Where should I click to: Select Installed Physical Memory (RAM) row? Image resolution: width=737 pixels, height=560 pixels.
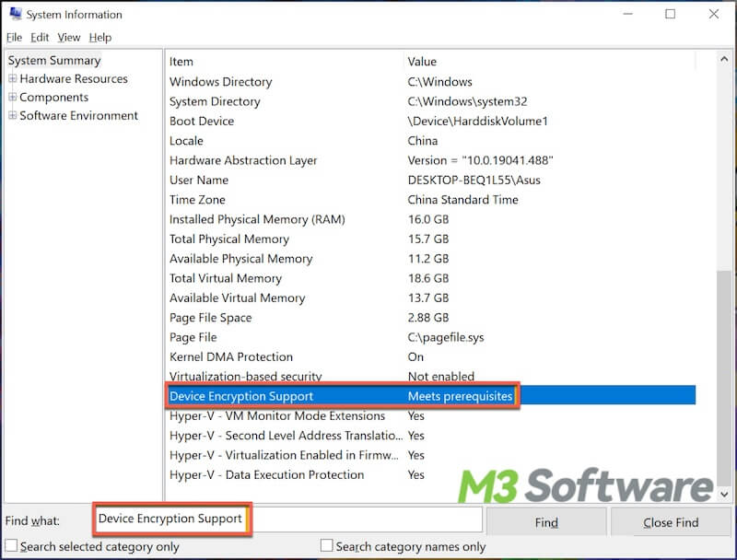tap(430, 219)
